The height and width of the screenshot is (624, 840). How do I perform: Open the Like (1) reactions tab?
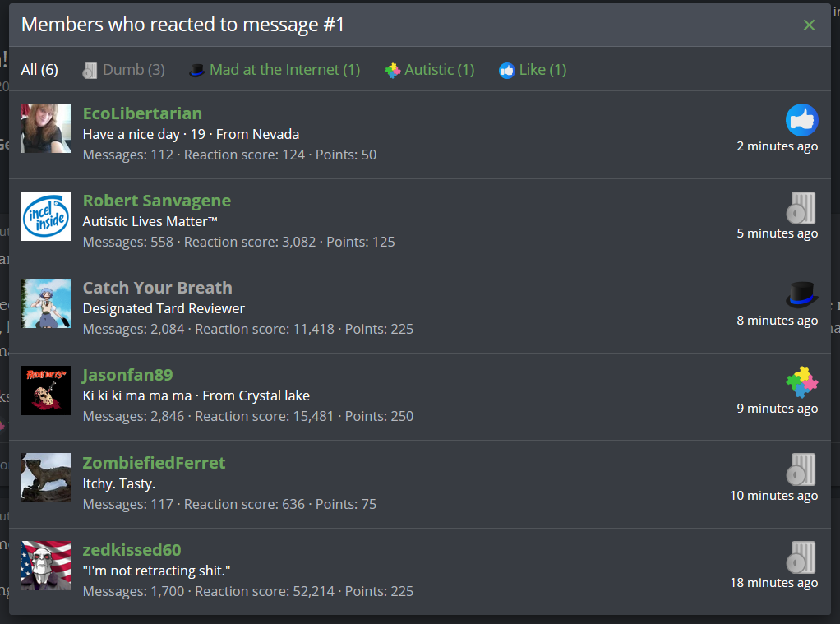(533, 70)
